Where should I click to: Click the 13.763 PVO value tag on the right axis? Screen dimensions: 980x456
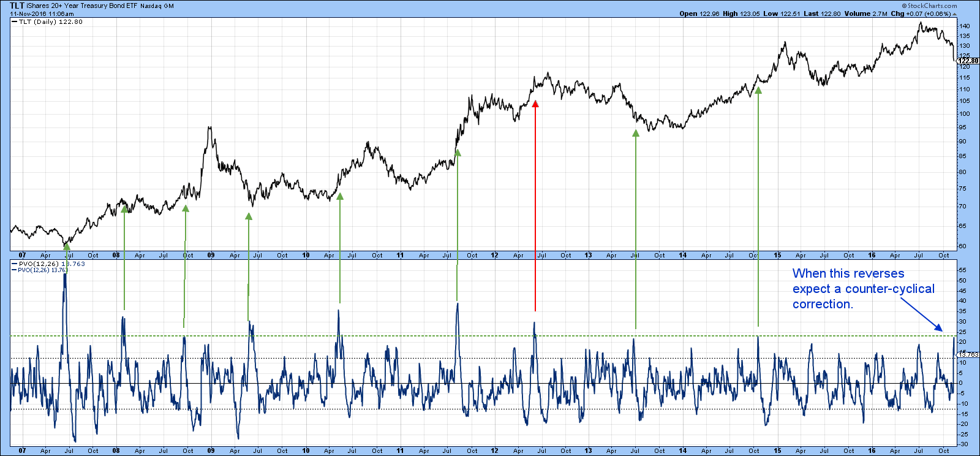(968, 355)
